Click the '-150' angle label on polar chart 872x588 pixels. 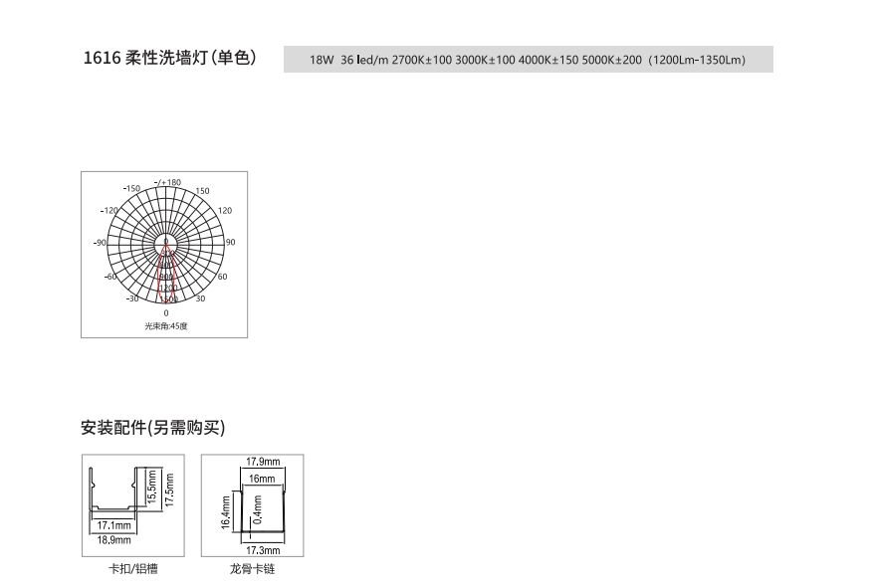click(x=131, y=188)
